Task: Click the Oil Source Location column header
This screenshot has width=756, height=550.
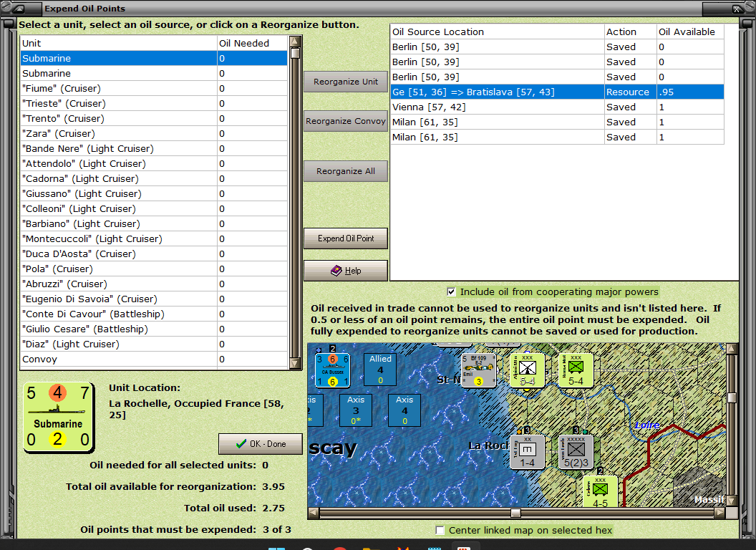Action: tap(497, 32)
